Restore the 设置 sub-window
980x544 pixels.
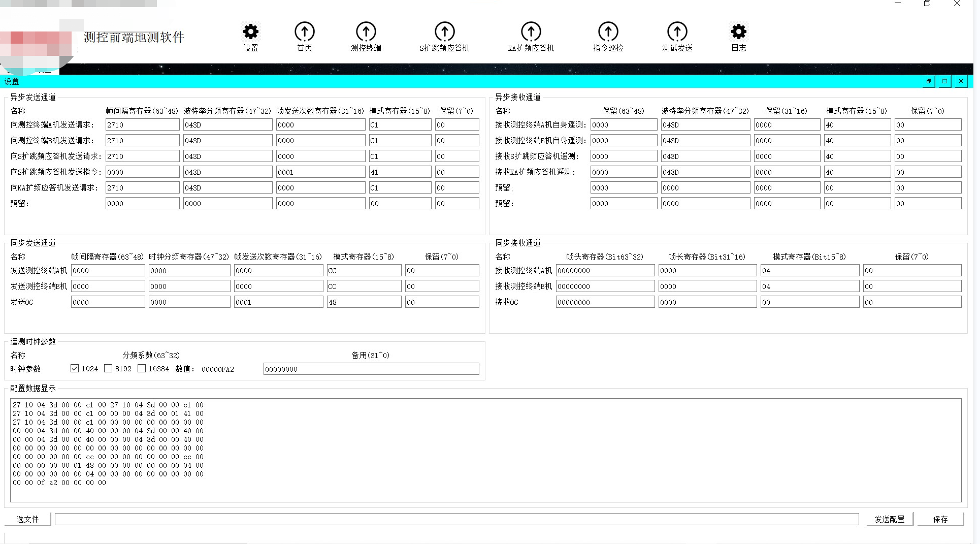[x=928, y=81]
